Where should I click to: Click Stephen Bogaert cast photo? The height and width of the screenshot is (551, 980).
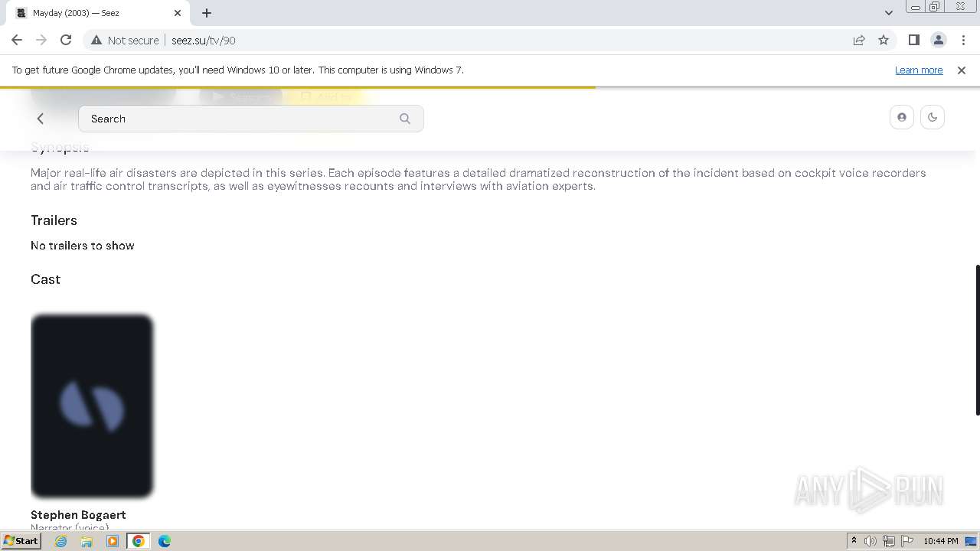pyautogui.click(x=92, y=406)
